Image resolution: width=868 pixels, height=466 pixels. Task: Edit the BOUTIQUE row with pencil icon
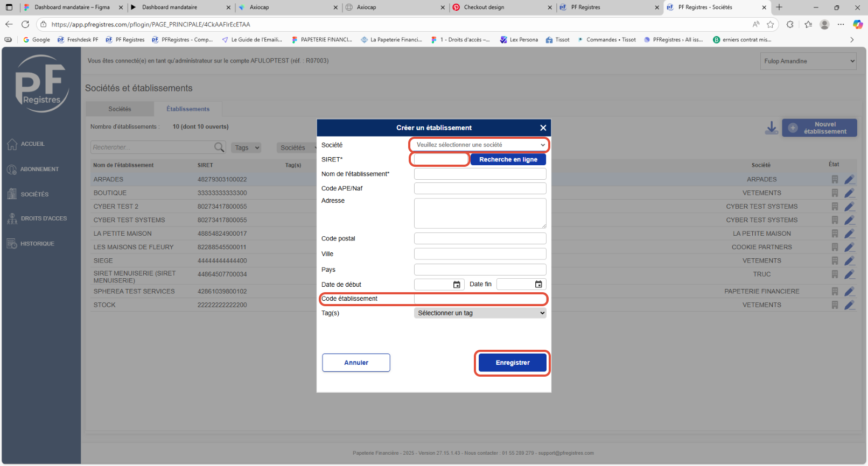tap(850, 193)
